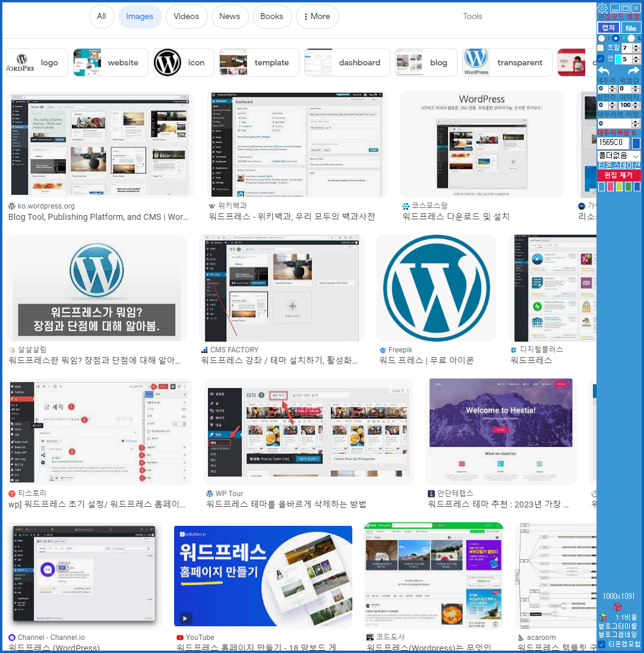Screen dimensions: 644x653
Task: Click the 캡처 capture button
Action: coord(608,27)
